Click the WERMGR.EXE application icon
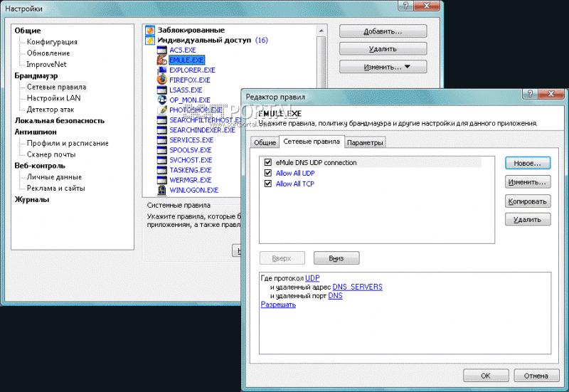This screenshot has width=569, height=392. pyautogui.click(x=162, y=180)
